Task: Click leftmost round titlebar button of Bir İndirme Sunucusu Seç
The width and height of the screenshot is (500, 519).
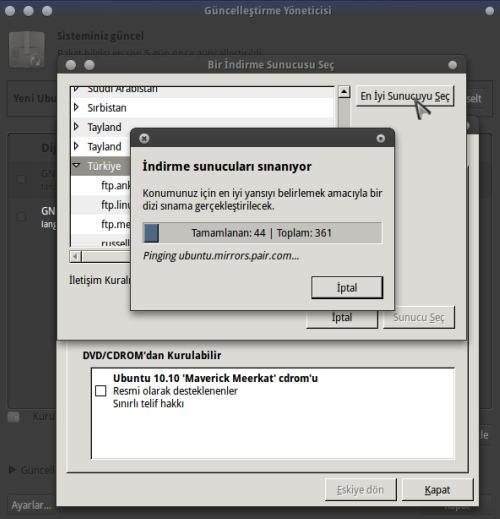Action: [x=71, y=65]
